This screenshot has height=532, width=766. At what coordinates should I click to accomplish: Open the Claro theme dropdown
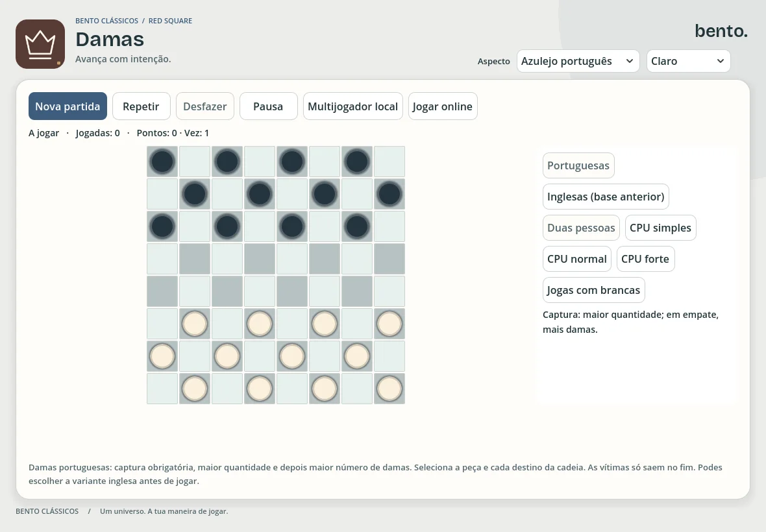click(688, 61)
